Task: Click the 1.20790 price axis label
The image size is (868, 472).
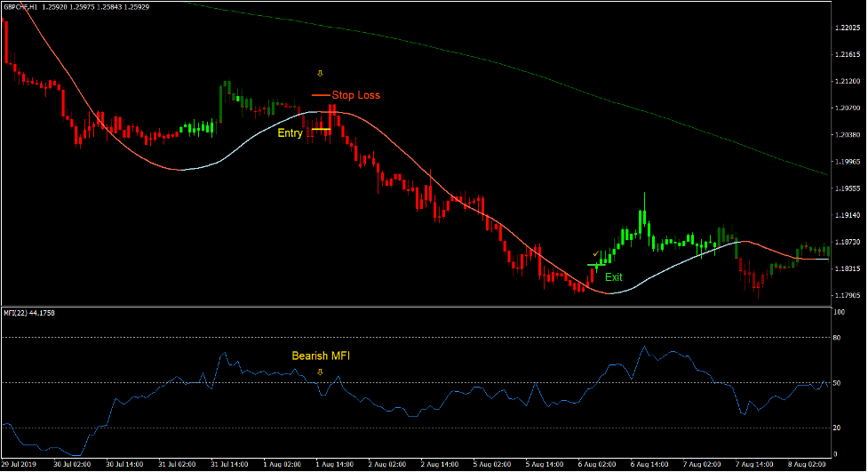Action: [846, 108]
